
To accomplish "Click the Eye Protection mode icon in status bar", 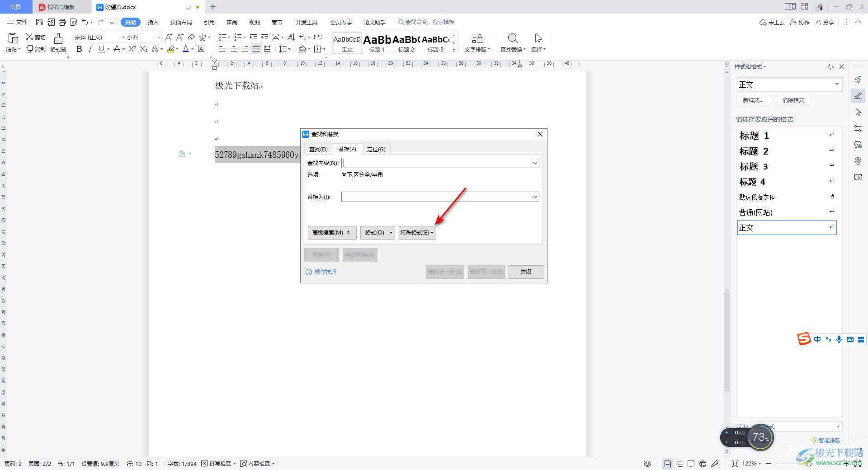I will pyautogui.click(x=647, y=464).
